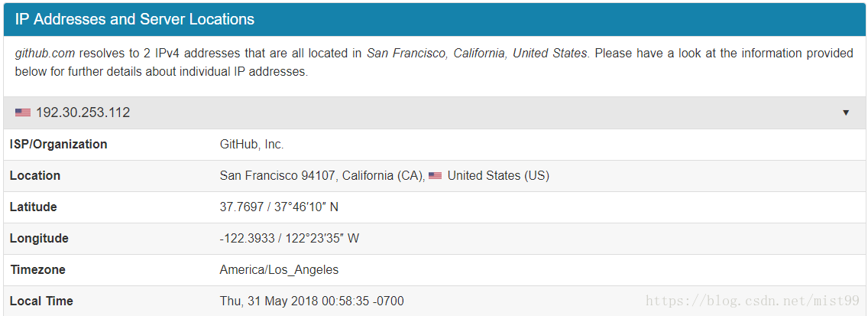Click the github.com domain text
The image size is (868, 316).
pyautogui.click(x=45, y=54)
